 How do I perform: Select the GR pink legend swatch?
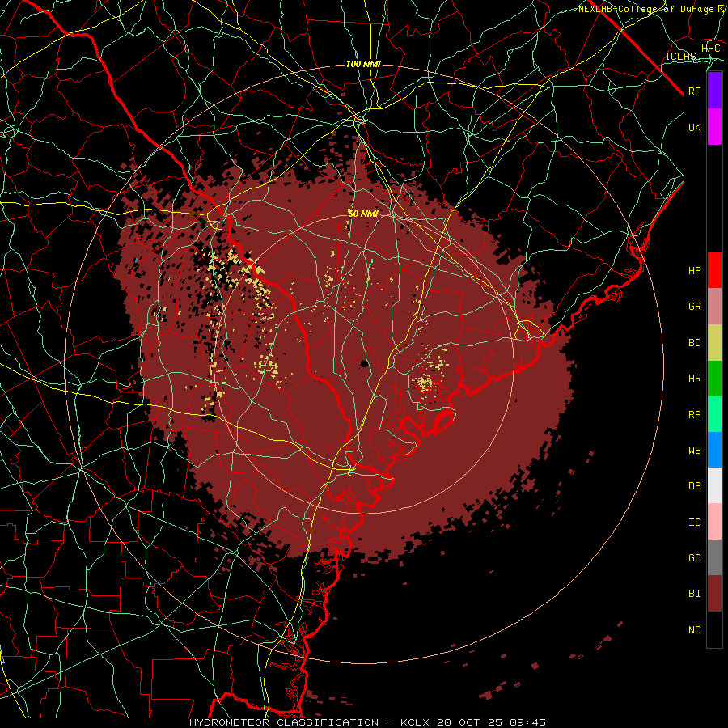point(714,307)
